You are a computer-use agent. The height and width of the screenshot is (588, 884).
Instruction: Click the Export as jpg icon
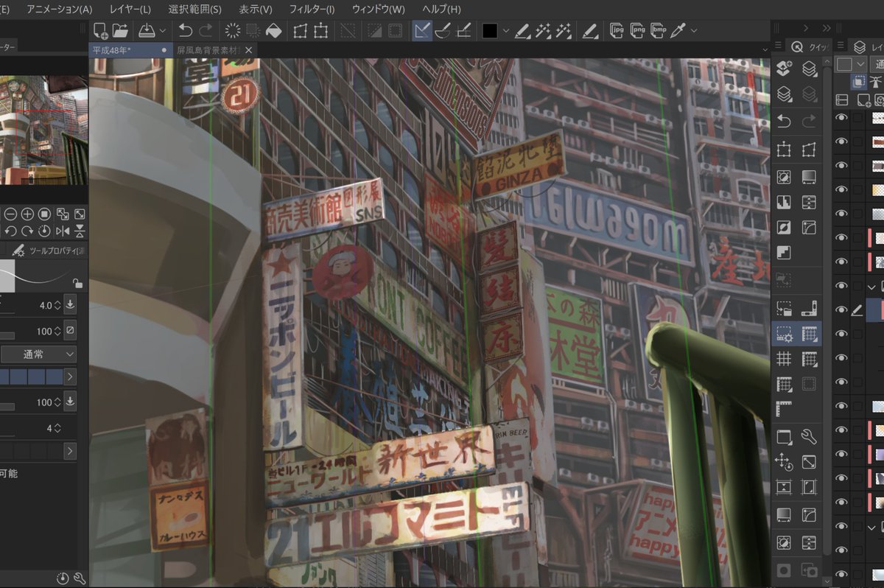617,31
